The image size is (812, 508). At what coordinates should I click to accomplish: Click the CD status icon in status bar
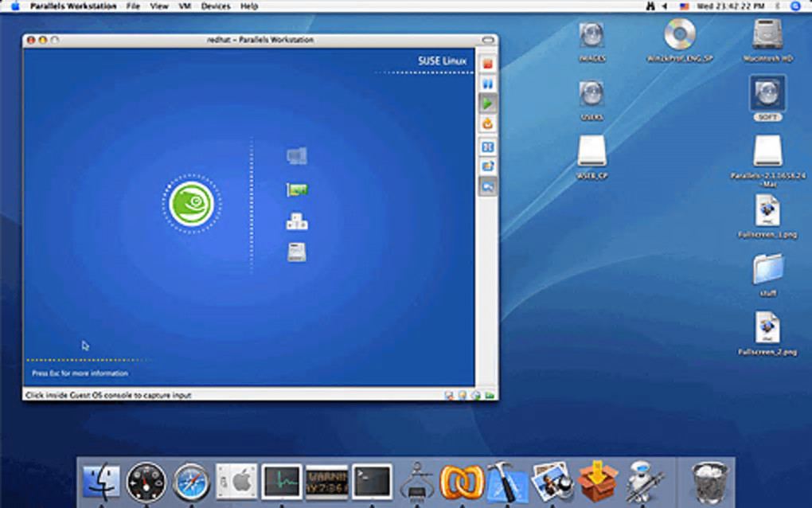coord(475,395)
